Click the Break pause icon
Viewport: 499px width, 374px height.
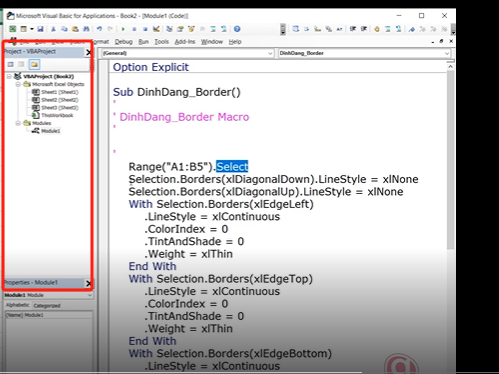click(x=134, y=29)
